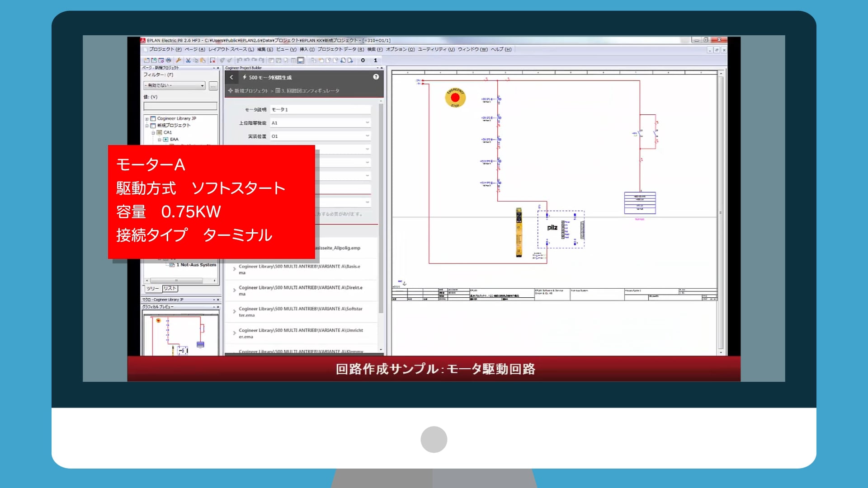Click the yellow safety relay device image
This screenshot has width=868, height=488.
point(519,232)
